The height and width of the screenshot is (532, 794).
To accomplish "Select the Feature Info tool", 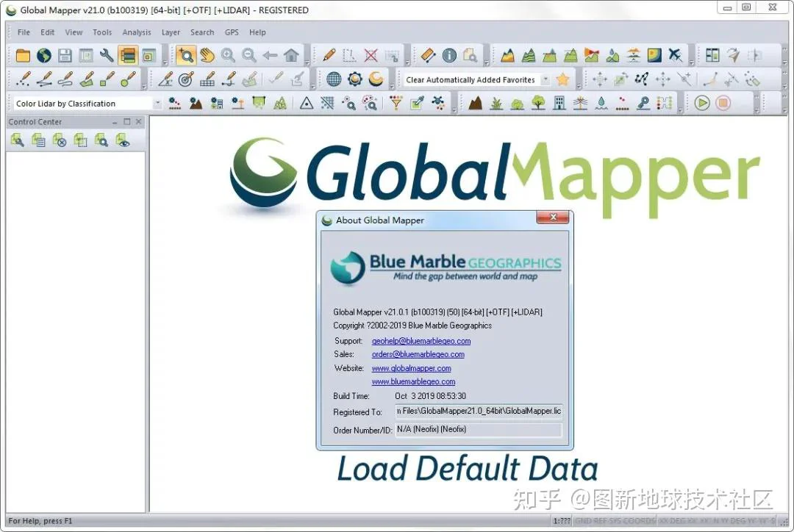I will (449, 55).
